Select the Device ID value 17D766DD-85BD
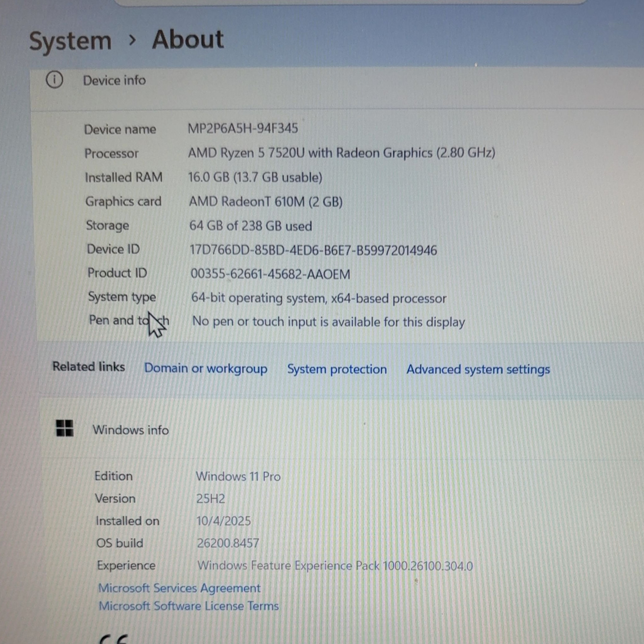Screen dimensions: 644x644 tap(313, 250)
